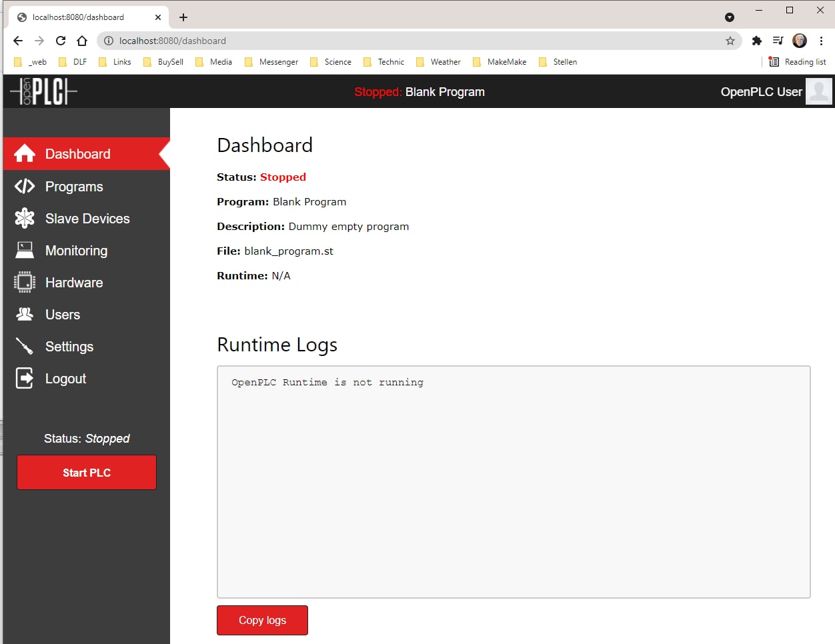Expand the Weather bookmarks folder
Viewport: 835px width, 644px height.
click(438, 62)
